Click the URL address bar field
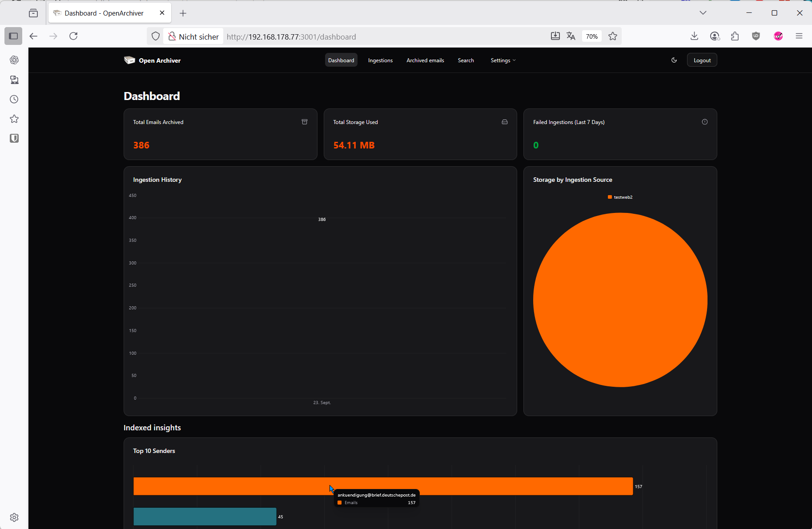The width and height of the screenshot is (812, 529). (x=382, y=36)
